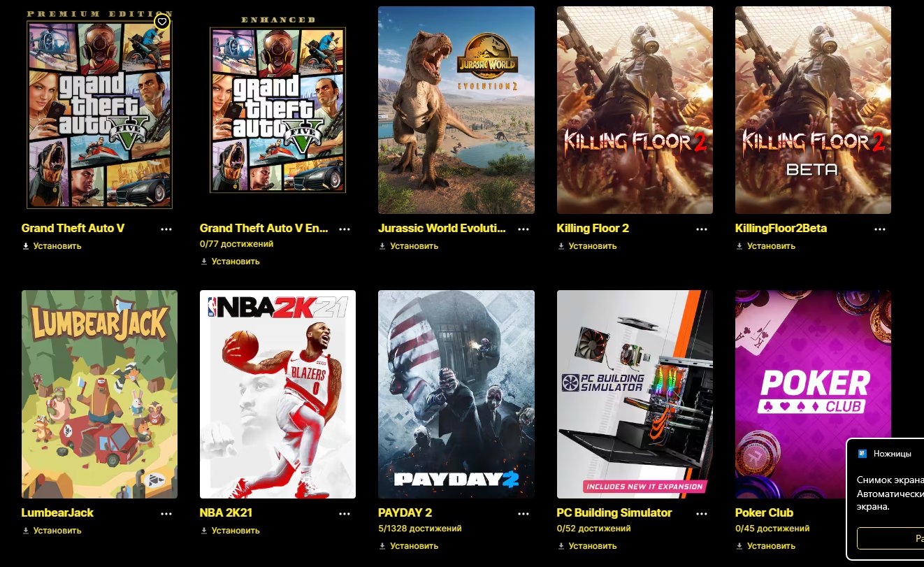Open the ellipsis menu for LumbearJack

click(x=166, y=514)
